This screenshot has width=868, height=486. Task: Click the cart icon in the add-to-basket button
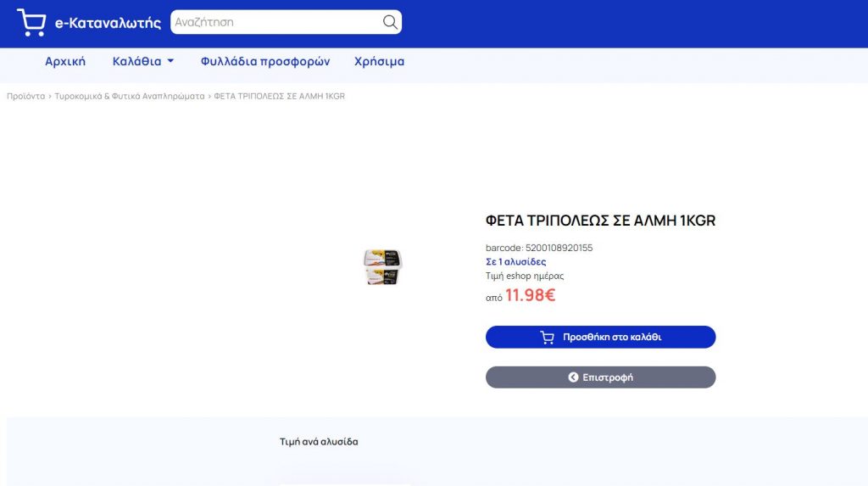click(x=547, y=337)
